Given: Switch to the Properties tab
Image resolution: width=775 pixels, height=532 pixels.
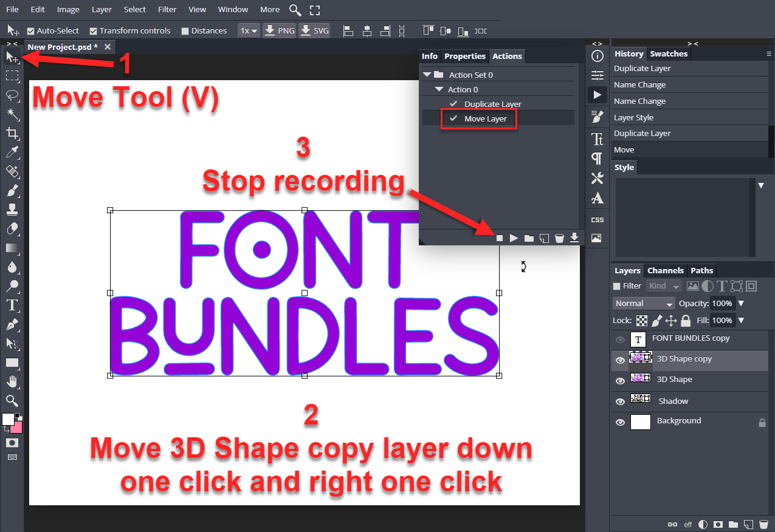Looking at the screenshot, I should (465, 56).
